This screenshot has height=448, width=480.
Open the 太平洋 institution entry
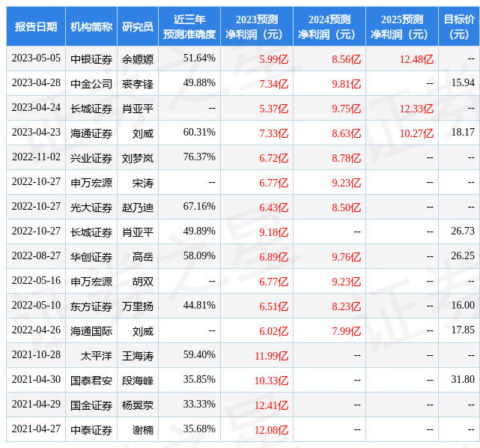[x=96, y=355]
